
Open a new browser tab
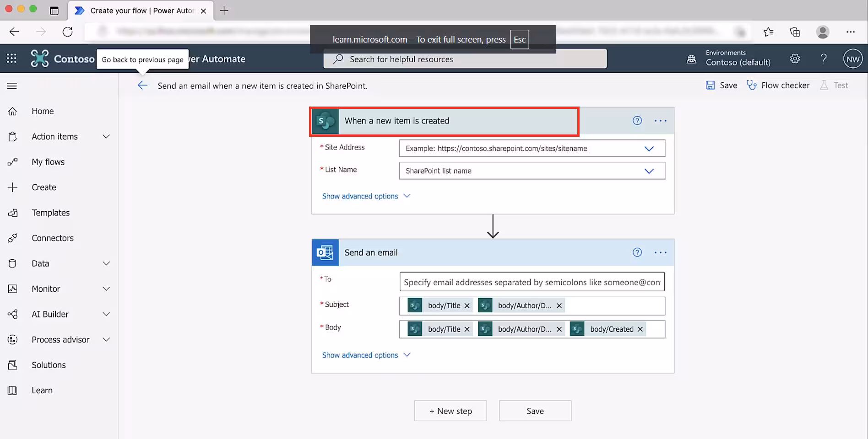[224, 11]
